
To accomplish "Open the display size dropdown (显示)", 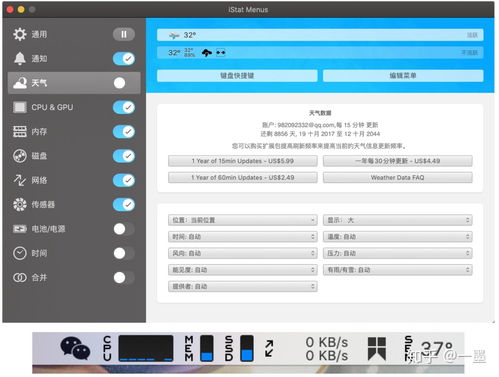I will click(398, 220).
